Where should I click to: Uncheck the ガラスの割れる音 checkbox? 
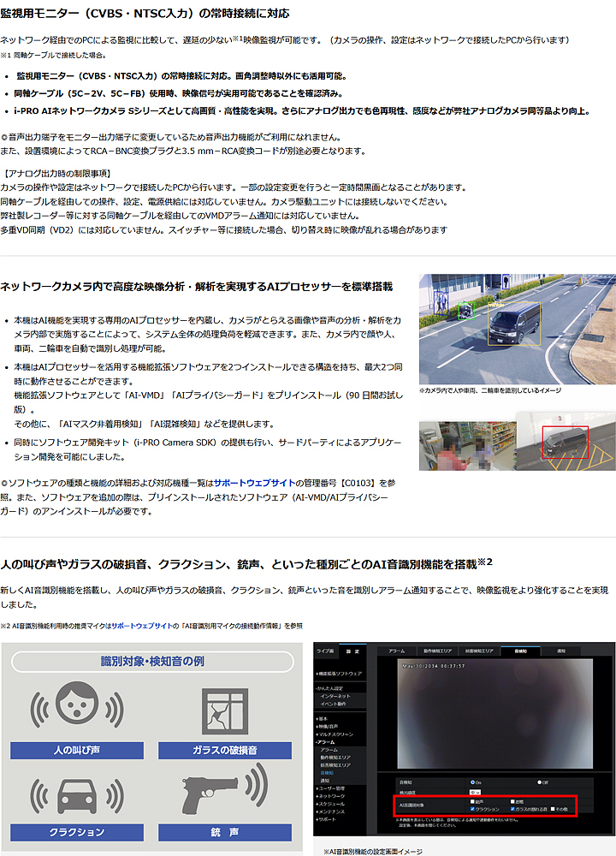(512, 809)
